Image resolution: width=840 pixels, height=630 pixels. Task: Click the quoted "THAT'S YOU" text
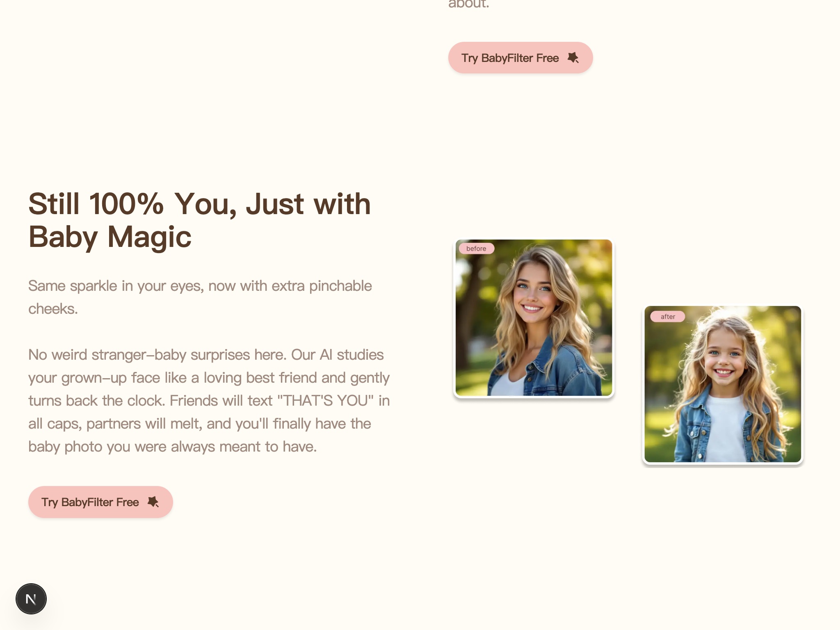click(x=325, y=401)
